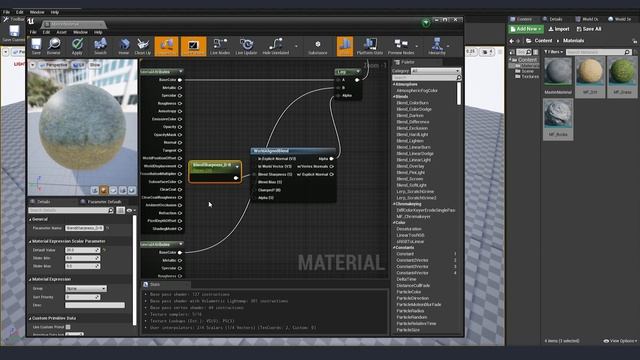Screen dimensions: 640x360
Task: Open the Preview Nodes options arrow
Action: pos(417,46)
